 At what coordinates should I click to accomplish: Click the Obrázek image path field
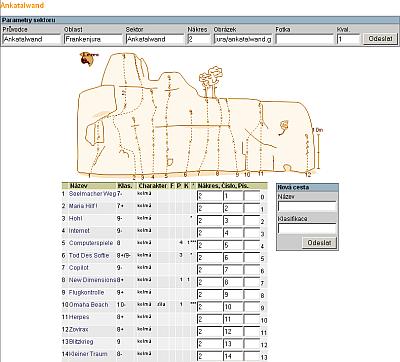pos(243,39)
